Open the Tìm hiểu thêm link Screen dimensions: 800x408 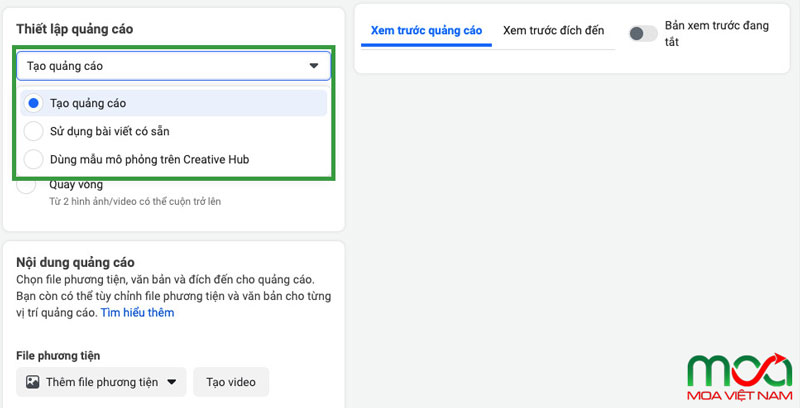(137, 313)
